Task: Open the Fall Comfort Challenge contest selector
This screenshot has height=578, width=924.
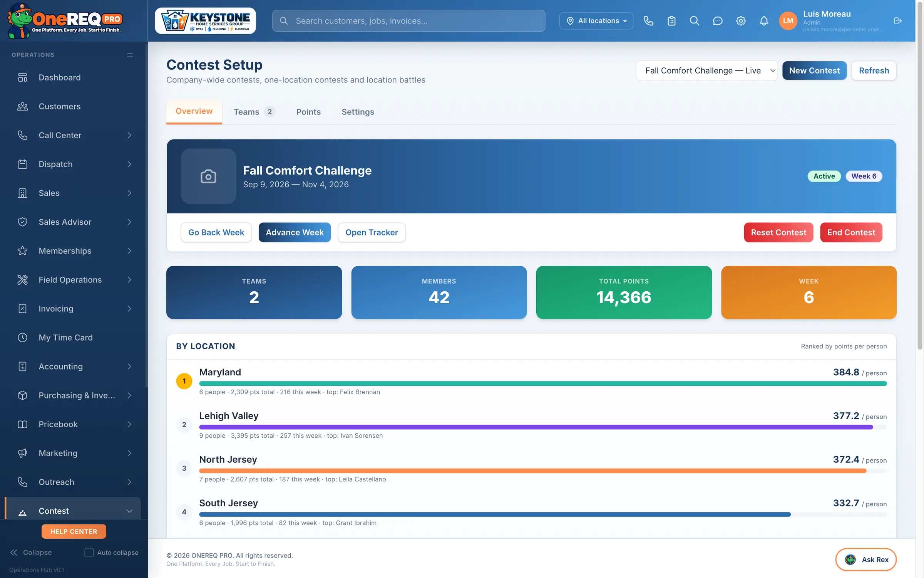Action: pos(706,71)
